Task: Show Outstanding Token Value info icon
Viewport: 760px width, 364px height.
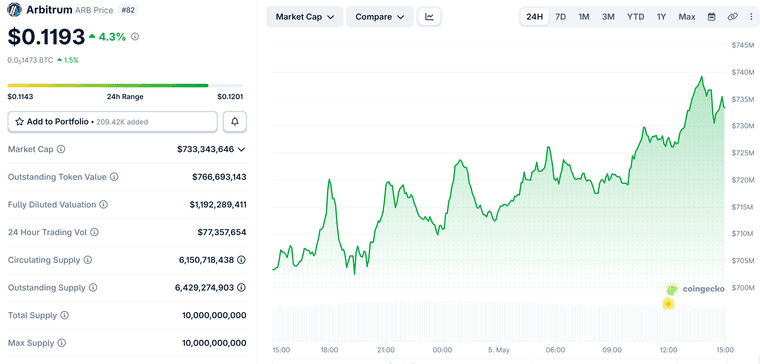Action: coord(114,177)
